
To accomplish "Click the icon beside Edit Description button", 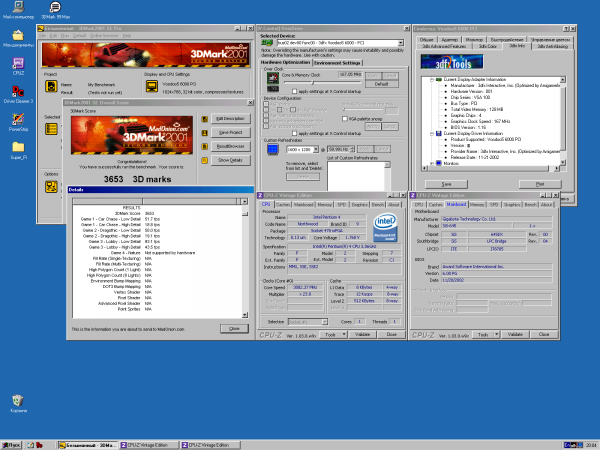I will (205, 119).
